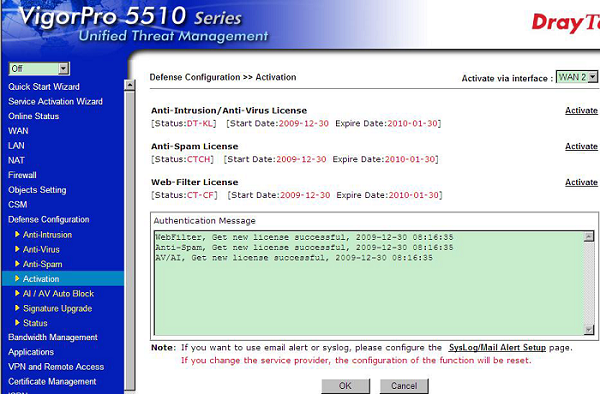Click the sidebar scrollbar up arrow

coord(130,85)
